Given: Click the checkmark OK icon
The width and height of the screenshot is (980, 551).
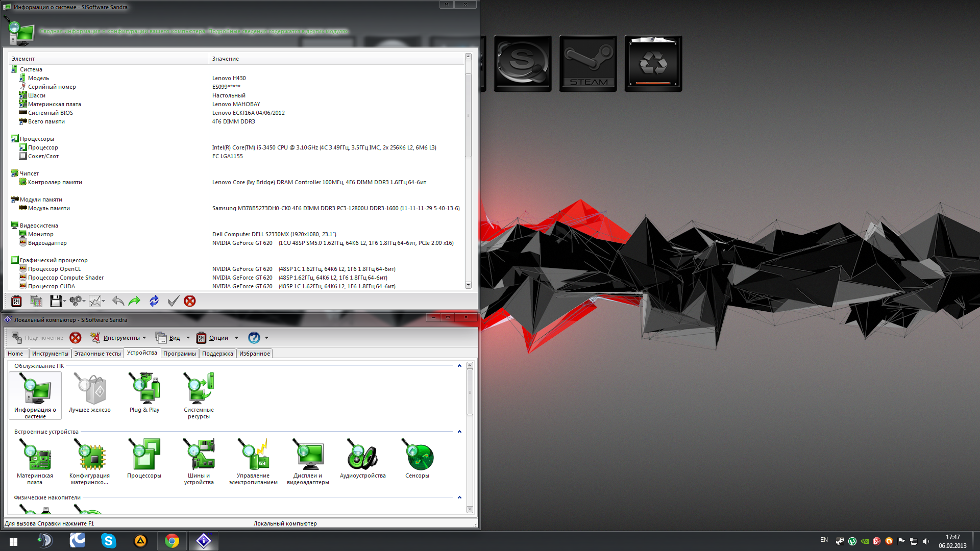Looking at the screenshot, I should pyautogui.click(x=173, y=301).
